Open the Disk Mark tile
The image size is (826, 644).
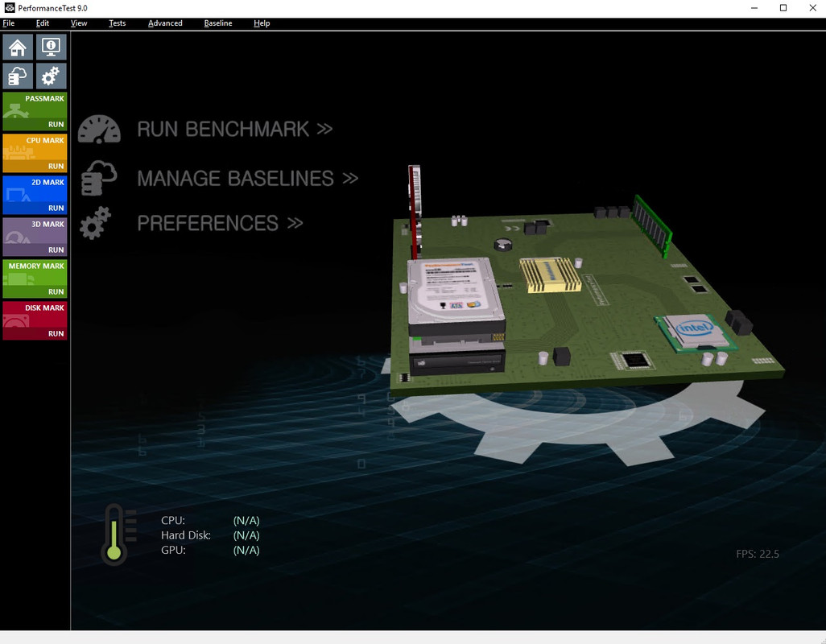point(35,316)
